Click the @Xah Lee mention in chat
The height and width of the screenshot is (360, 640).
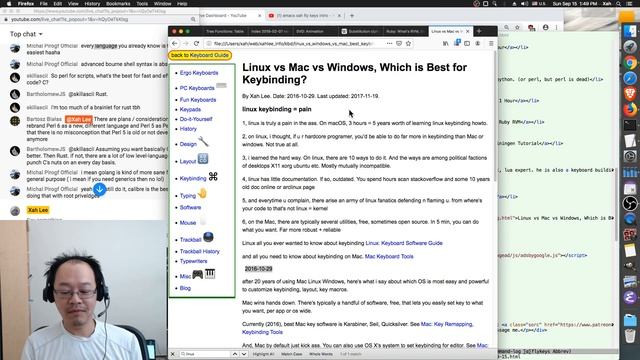[x=78, y=119]
